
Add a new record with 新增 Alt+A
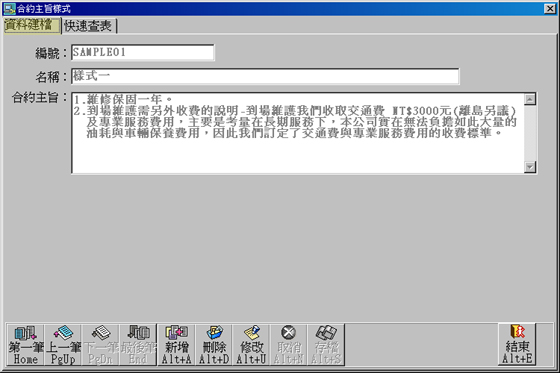[176, 345]
